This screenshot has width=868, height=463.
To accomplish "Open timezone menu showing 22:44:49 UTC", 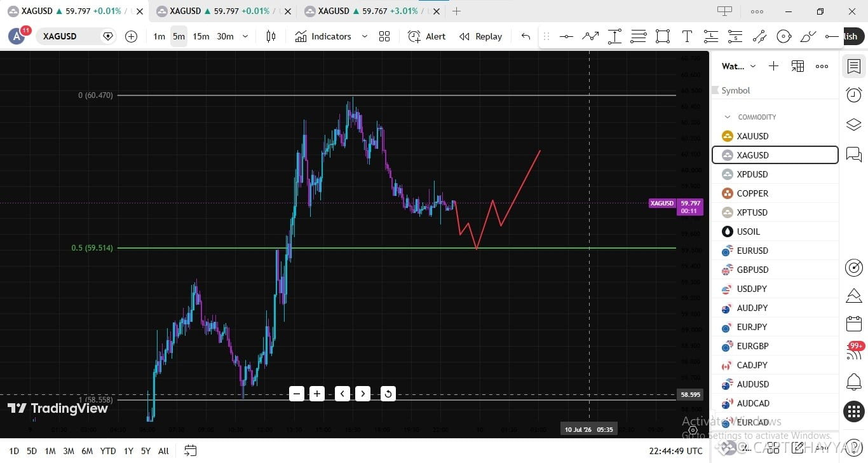I will click(675, 451).
